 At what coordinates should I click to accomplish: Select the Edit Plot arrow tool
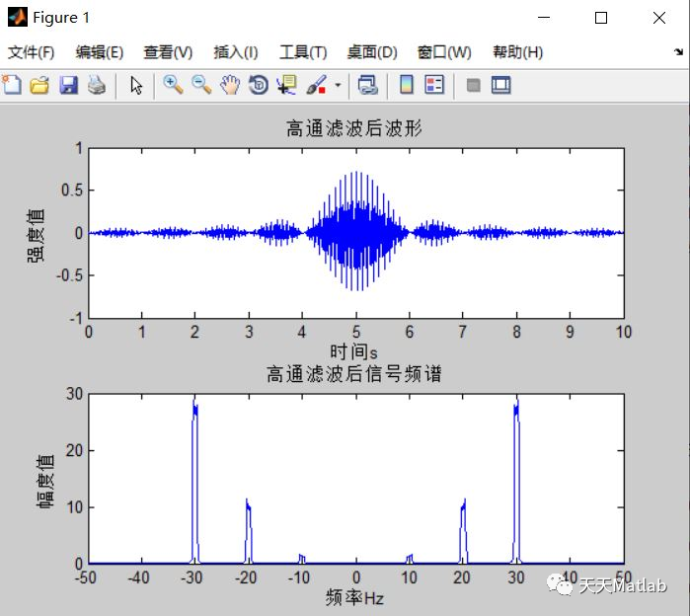tap(136, 85)
